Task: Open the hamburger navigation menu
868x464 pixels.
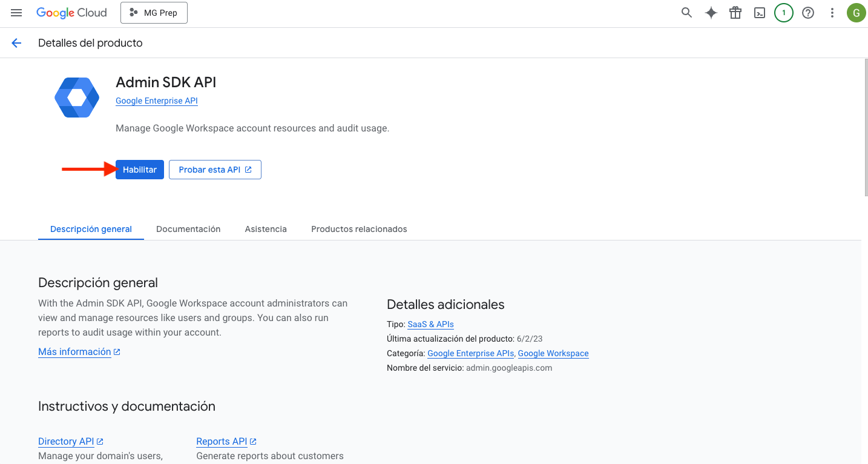Action: [16, 13]
